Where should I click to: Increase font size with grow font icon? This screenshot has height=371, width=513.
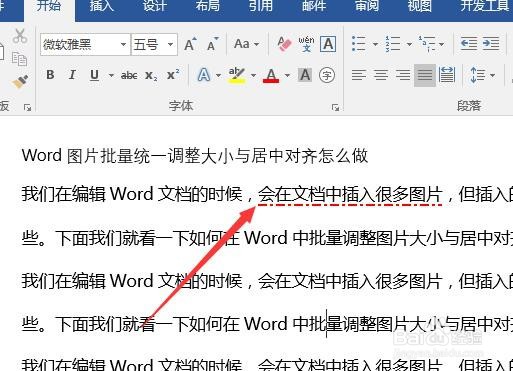190,44
